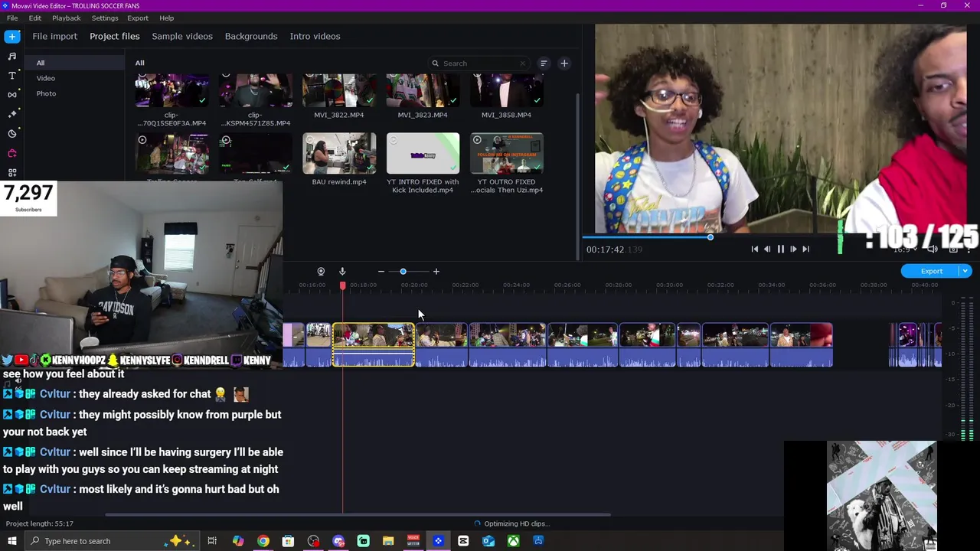Select the MVI_3822.MP4 thumbnail

339,90
